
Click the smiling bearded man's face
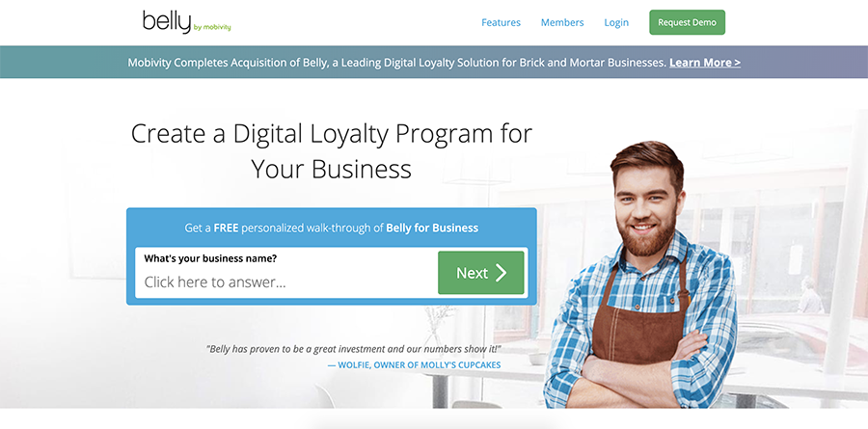coord(647,208)
